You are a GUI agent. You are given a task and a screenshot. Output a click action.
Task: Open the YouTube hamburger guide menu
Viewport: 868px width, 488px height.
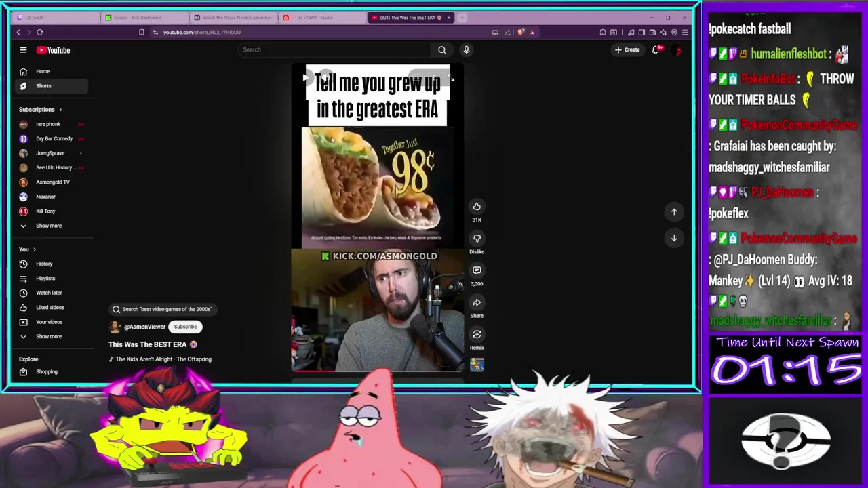click(23, 50)
